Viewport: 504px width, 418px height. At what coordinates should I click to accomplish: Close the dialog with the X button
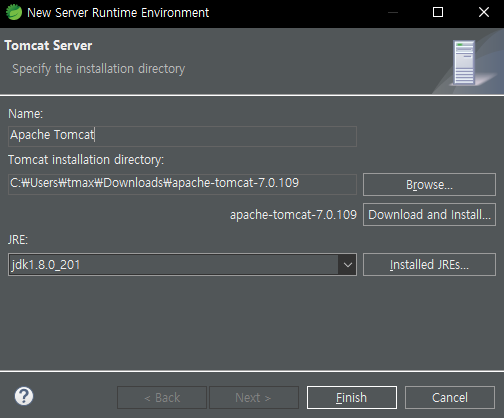[484, 13]
